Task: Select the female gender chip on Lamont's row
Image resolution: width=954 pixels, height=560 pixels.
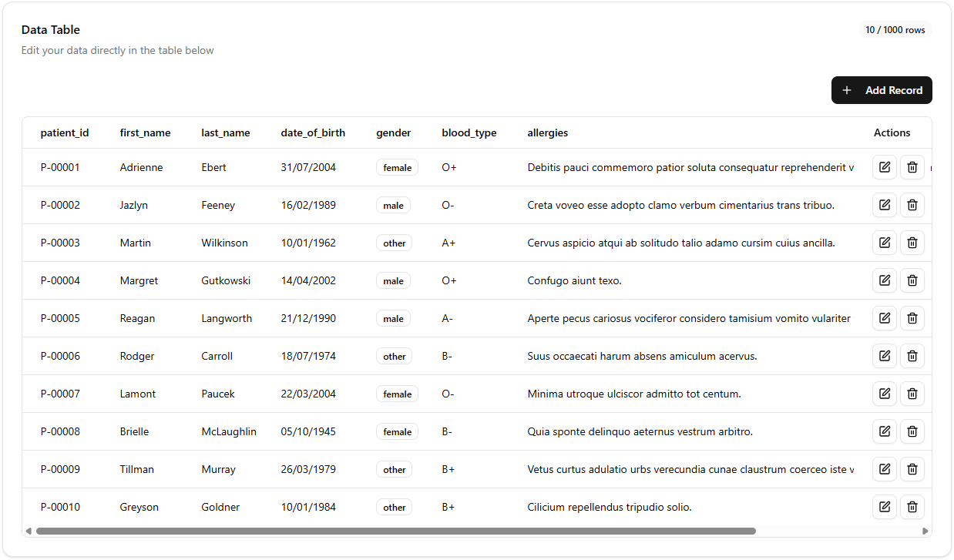Action: (x=397, y=394)
